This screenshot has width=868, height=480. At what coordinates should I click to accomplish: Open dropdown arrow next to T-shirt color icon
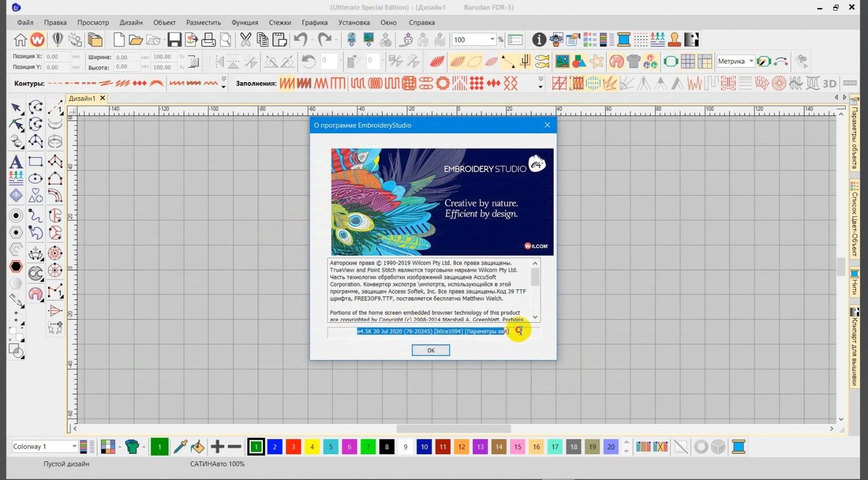[x=144, y=446]
